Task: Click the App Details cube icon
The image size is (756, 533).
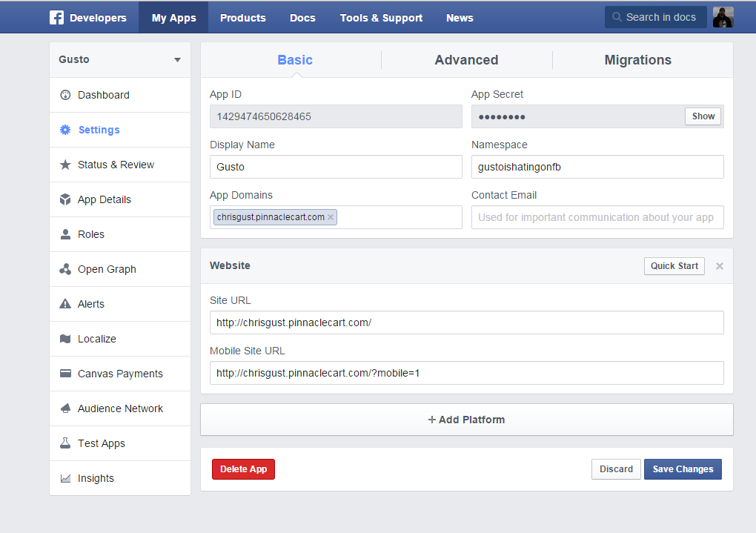Action: [65, 199]
